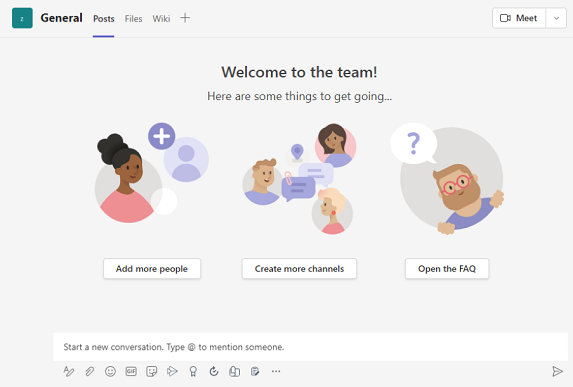Open the Format text options
573x387 pixels.
coord(69,371)
